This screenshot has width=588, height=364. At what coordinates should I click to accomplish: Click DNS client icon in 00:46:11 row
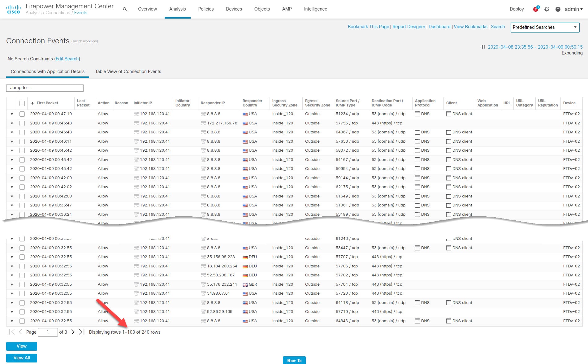pos(449,141)
